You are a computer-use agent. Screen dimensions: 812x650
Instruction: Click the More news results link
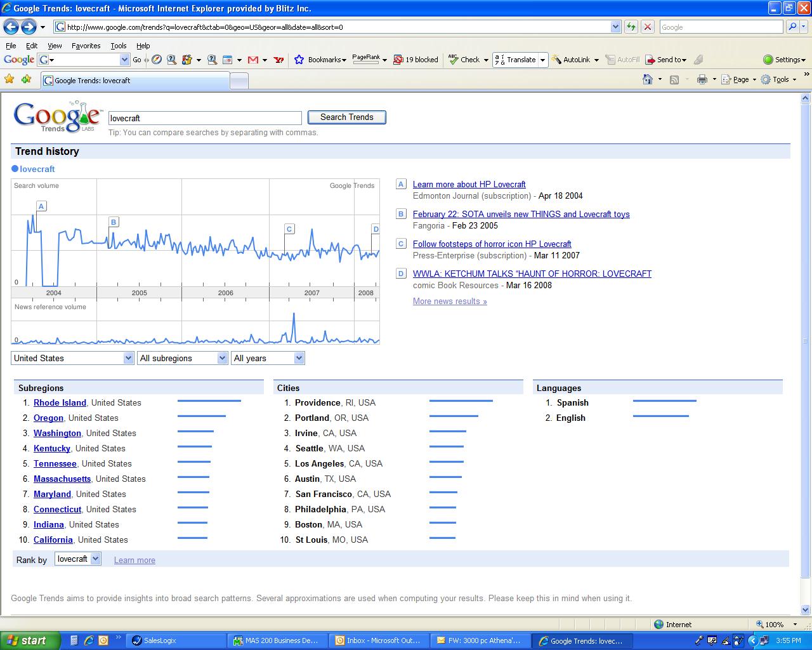coord(450,301)
